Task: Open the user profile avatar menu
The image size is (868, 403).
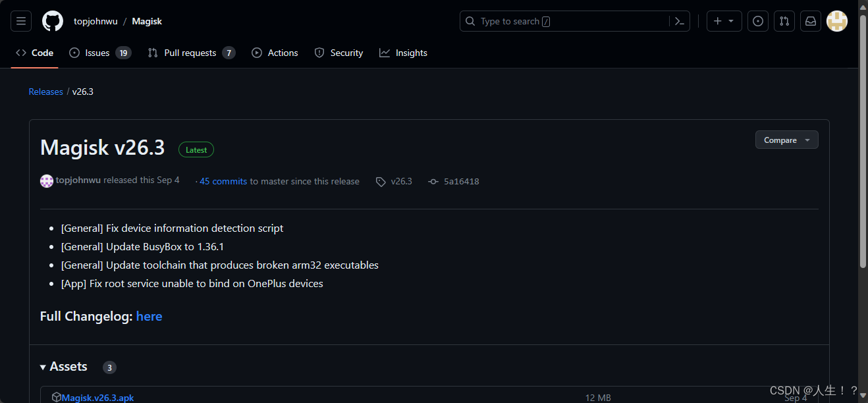Action: [x=837, y=21]
